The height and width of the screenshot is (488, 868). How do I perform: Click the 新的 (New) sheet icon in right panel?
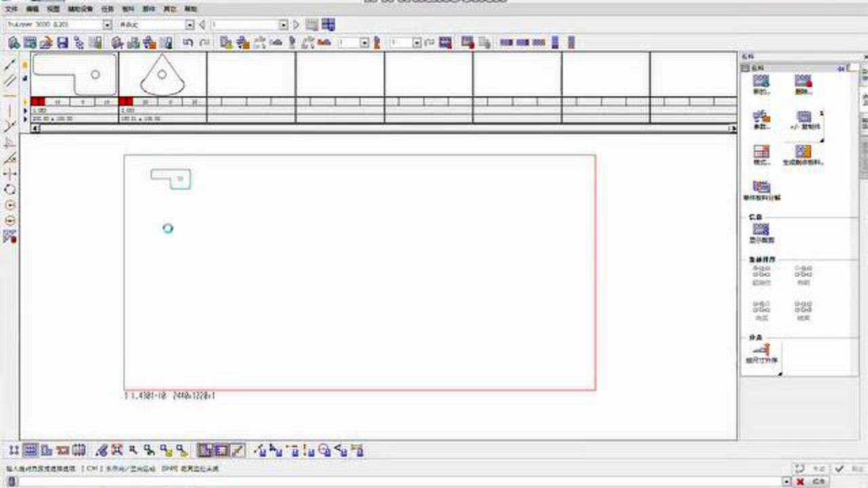coord(762,82)
